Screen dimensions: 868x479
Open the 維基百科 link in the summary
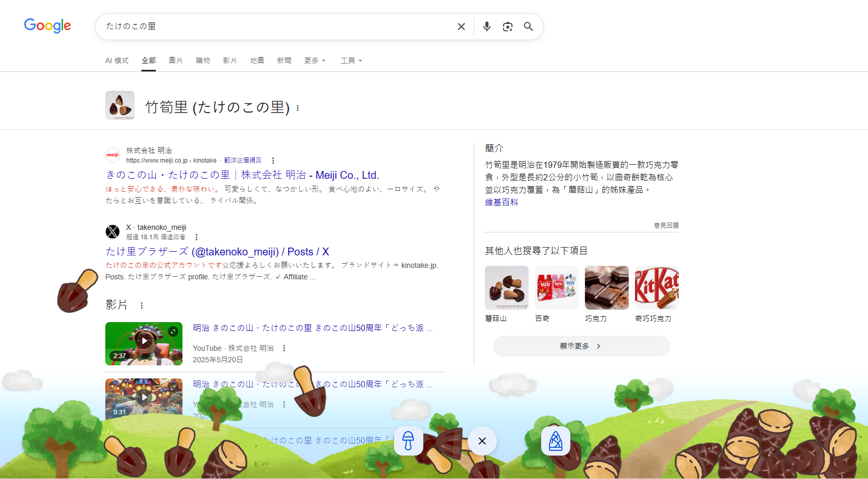click(x=501, y=202)
